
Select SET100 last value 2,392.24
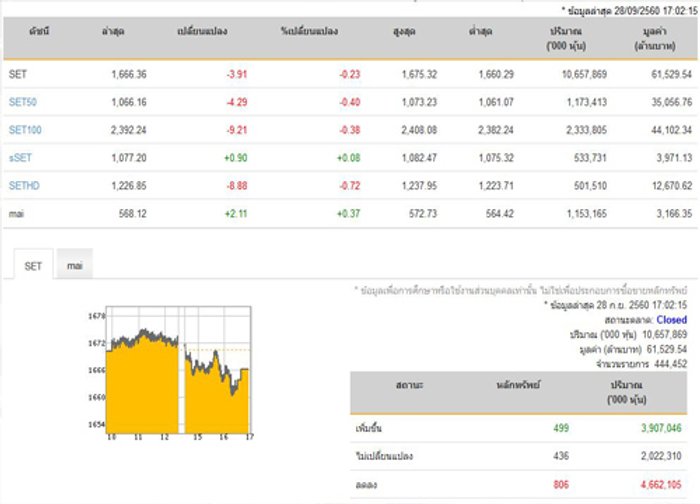point(129,130)
